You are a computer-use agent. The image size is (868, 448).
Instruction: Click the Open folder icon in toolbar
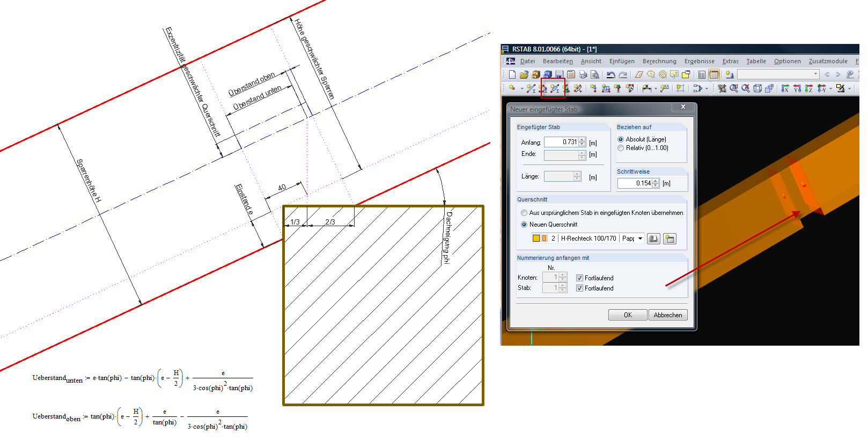pyautogui.click(x=524, y=74)
